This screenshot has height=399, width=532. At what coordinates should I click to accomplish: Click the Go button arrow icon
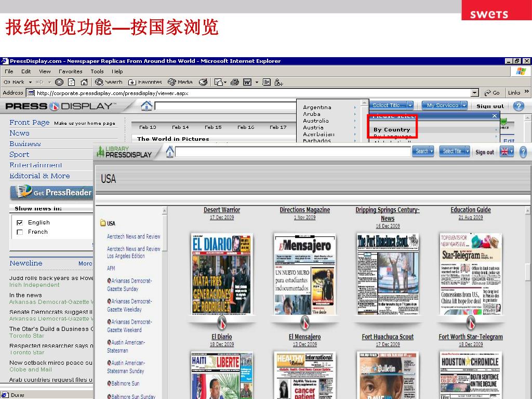[488, 92]
